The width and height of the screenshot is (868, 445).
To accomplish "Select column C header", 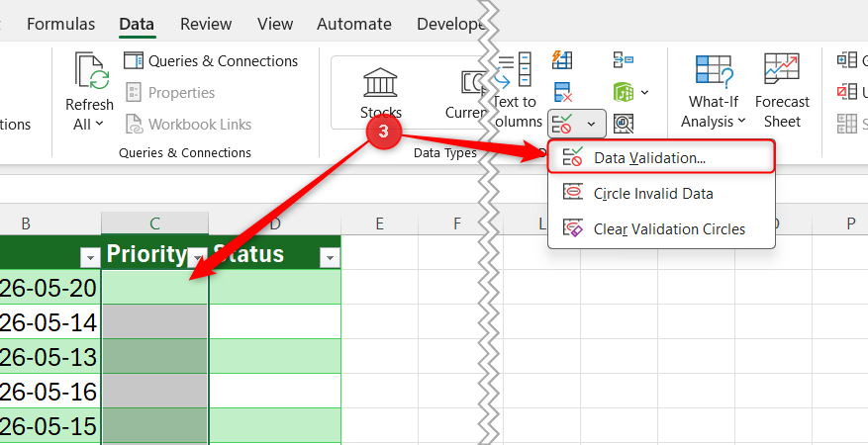I will pos(155,223).
